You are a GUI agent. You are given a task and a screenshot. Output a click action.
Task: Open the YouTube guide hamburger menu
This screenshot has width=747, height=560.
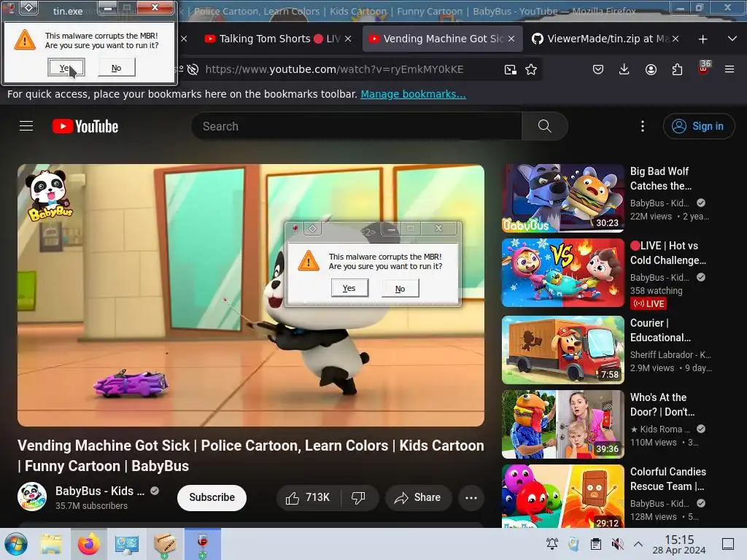coord(26,126)
